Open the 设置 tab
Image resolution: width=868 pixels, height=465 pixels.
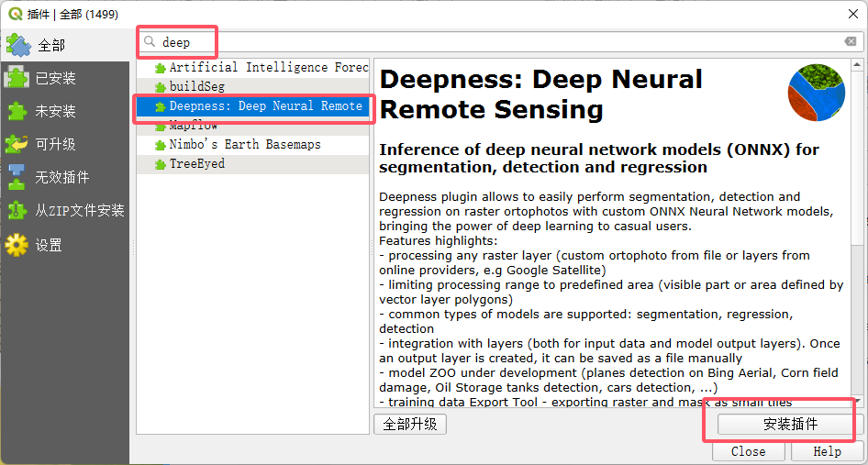64,244
